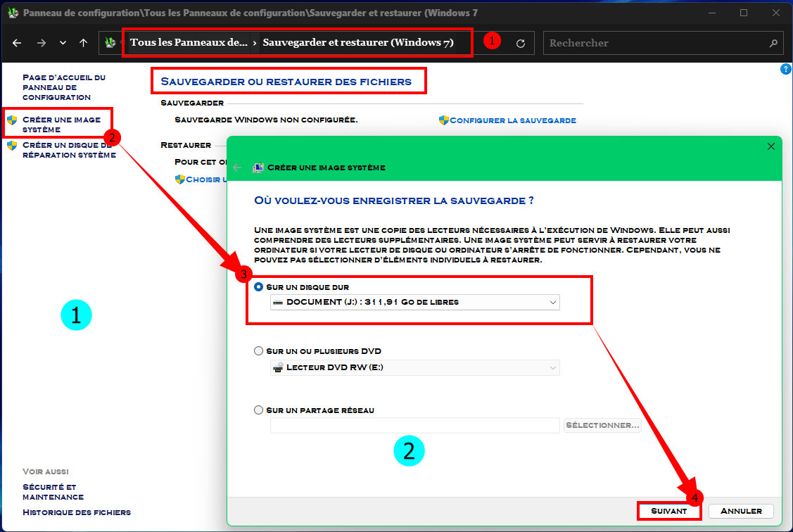Click the Sélectionner... button
Image resolution: width=793 pixels, height=532 pixels.
point(602,425)
